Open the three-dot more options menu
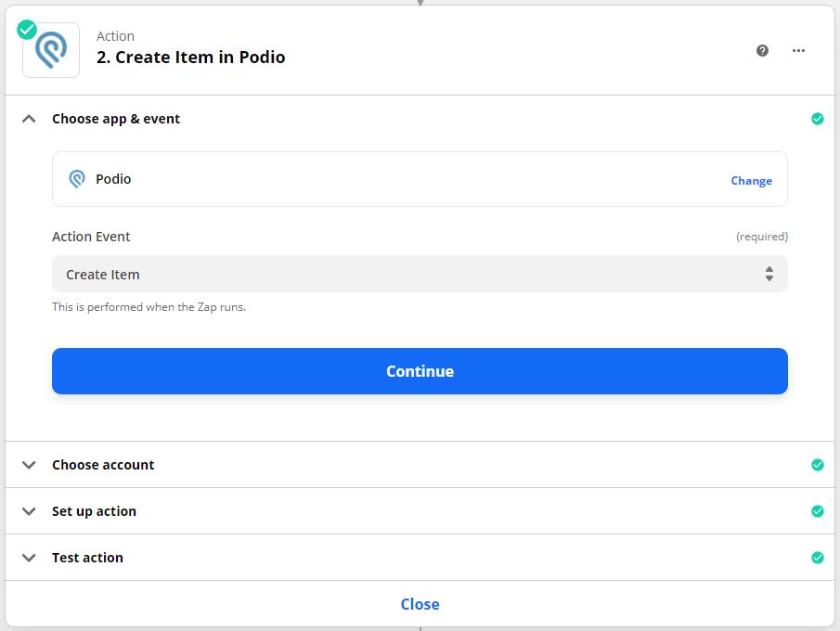This screenshot has height=631, width=840. tap(798, 50)
